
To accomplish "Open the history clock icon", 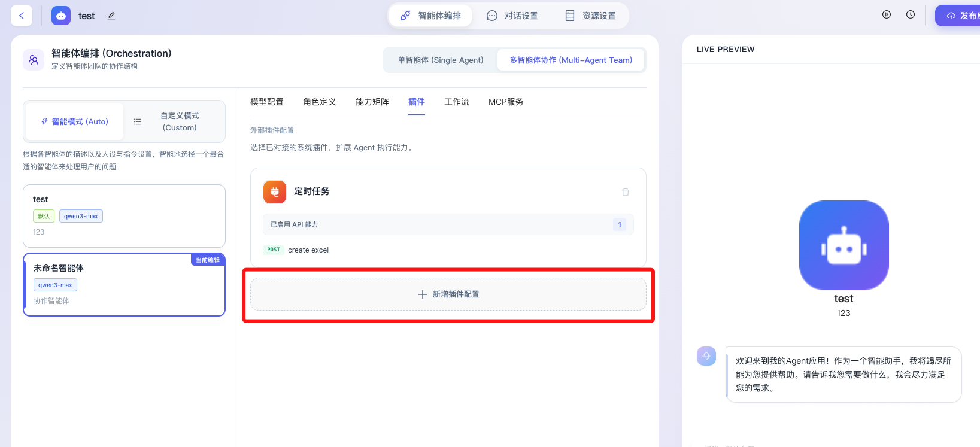I will pos(911,15).
